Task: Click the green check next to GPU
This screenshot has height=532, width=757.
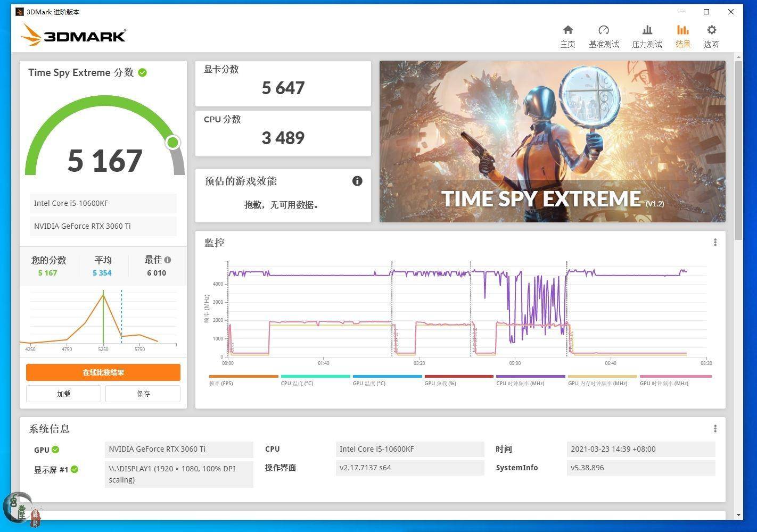Action: tap(55, 450)
